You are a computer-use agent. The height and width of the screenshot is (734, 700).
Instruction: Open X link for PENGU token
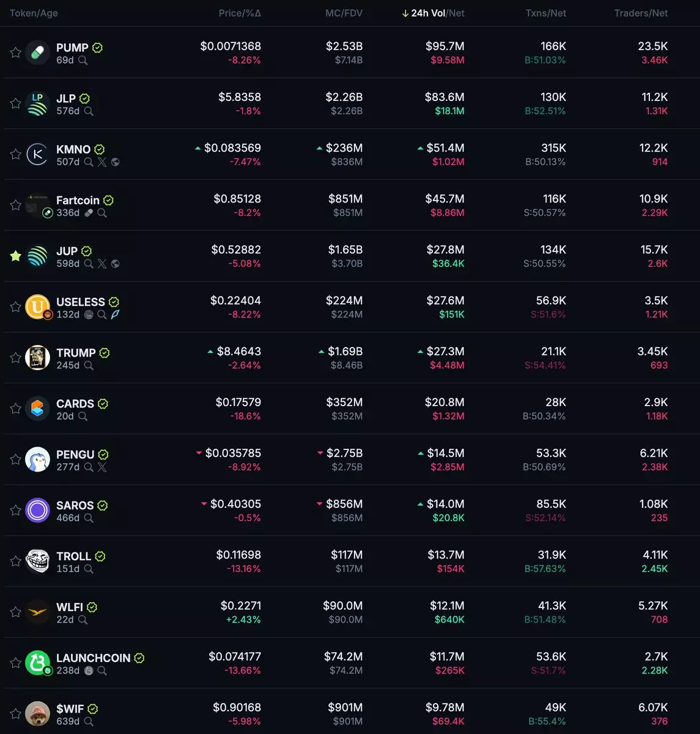click(102, 467)
